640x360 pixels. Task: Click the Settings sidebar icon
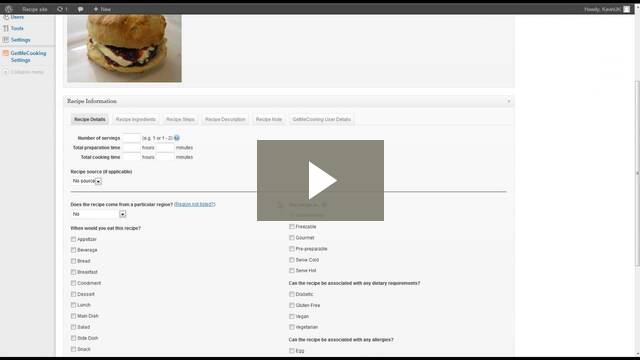6,40
